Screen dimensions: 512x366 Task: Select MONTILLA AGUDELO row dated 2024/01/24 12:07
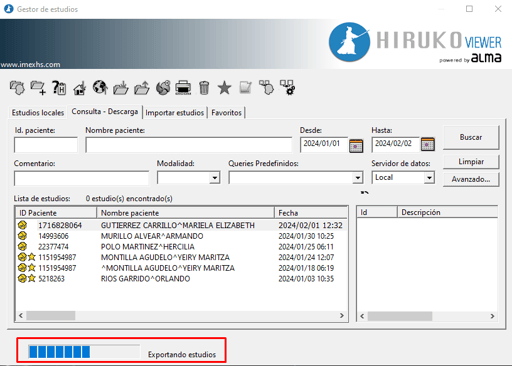pos(181,257)
